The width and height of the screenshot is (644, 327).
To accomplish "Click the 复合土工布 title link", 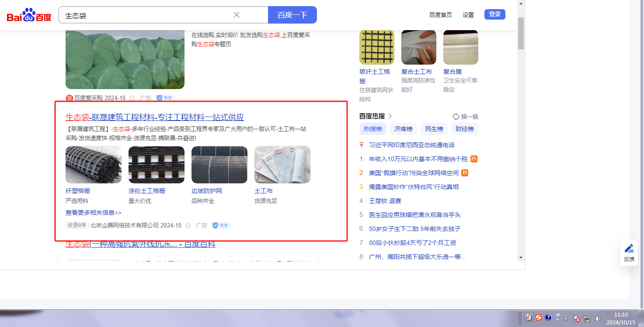I will tap(417, 71).
